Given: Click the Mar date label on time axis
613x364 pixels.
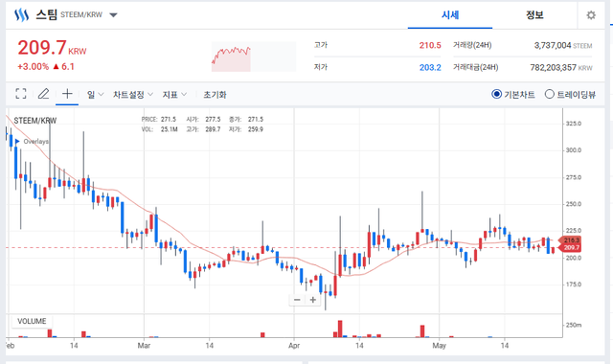Looking at the screenshot, I should [x=144, y=346].
